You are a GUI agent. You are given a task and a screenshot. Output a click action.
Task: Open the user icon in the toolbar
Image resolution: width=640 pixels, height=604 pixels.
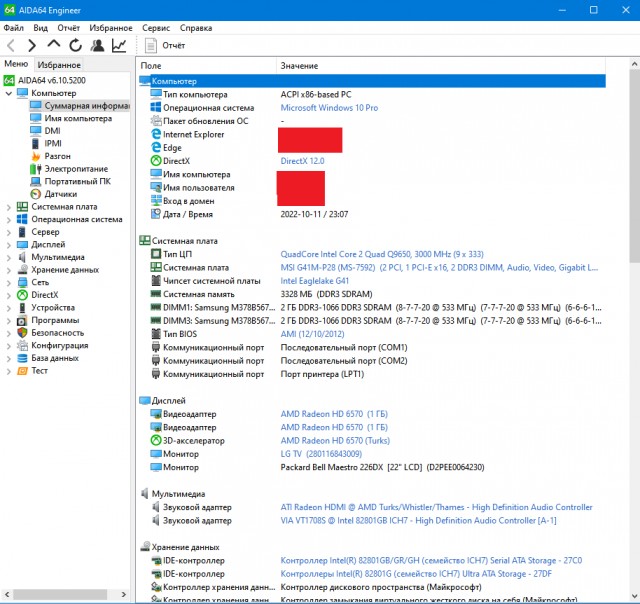click(x=97, y=45)
